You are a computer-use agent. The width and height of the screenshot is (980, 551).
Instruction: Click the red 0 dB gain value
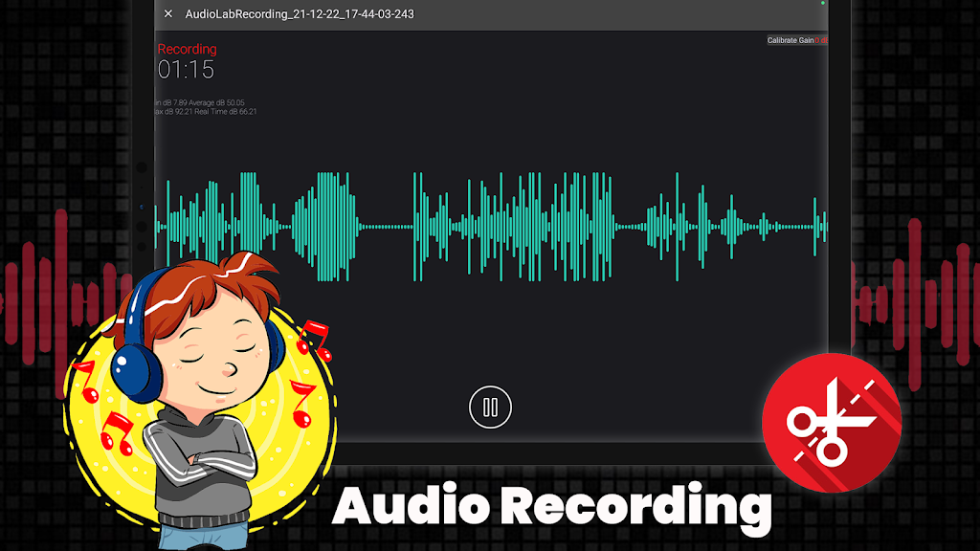[x=821, y=40]
